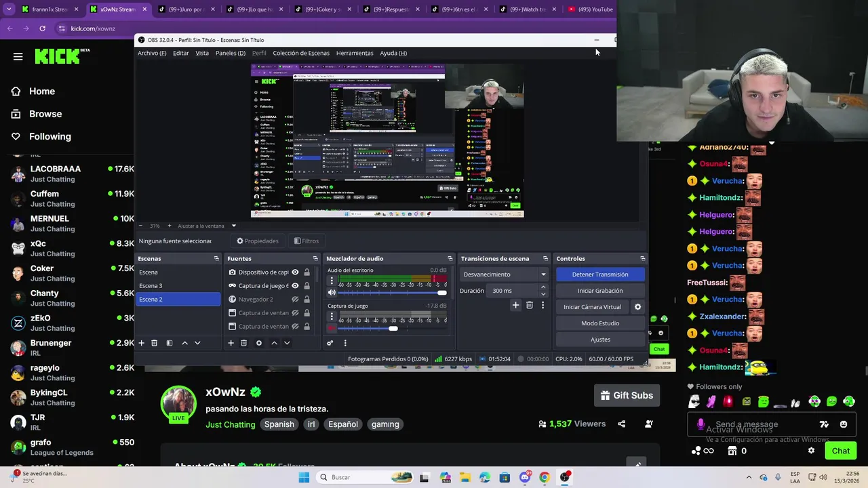Select Escena 3 in scenes list
The height and width of the screenshot is (488, 868).
[x=178, y=286]
